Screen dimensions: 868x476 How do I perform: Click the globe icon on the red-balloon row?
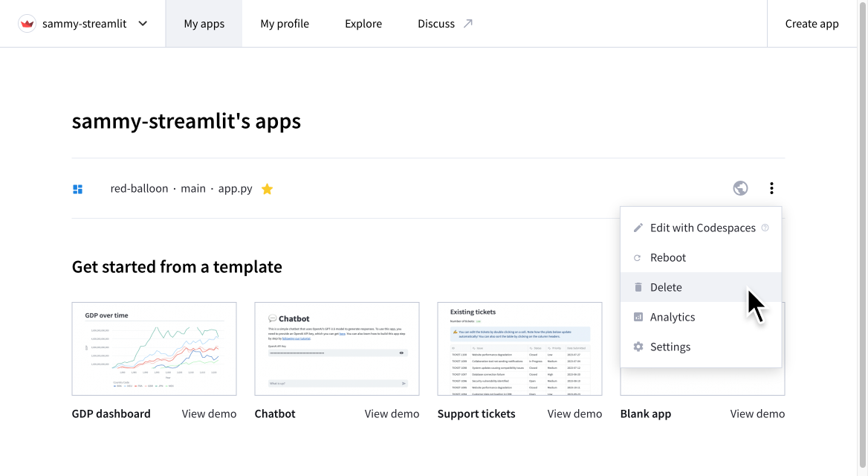tap(740, 188)
